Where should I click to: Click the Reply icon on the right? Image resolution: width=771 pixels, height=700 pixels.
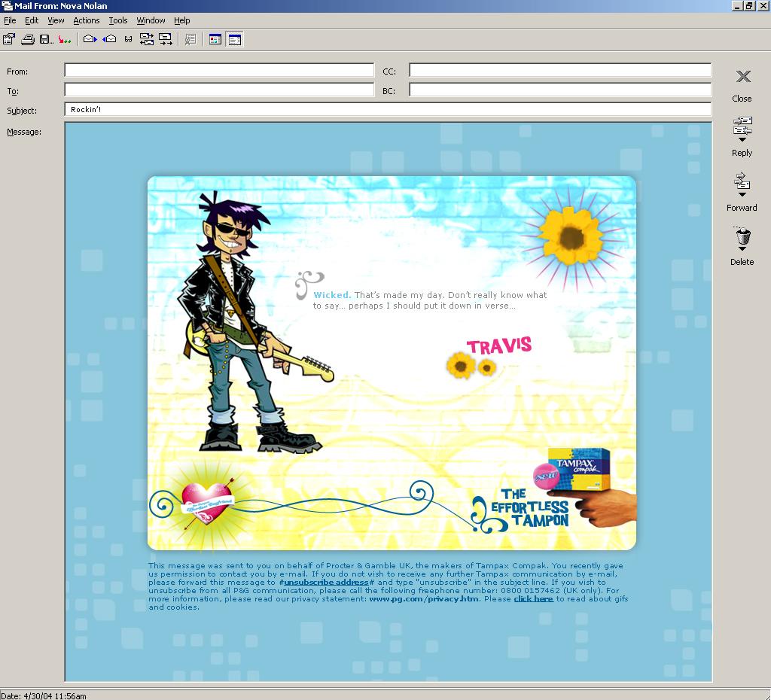pos(742,126)
